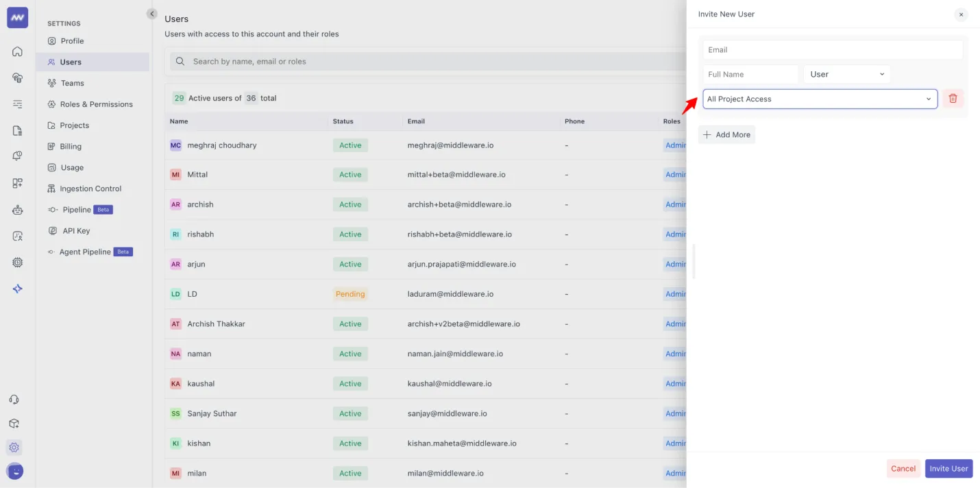Viewport: 980px width, 488px height.
Task: Open the dashboard builder grid-plus icon
Action: 17,183
